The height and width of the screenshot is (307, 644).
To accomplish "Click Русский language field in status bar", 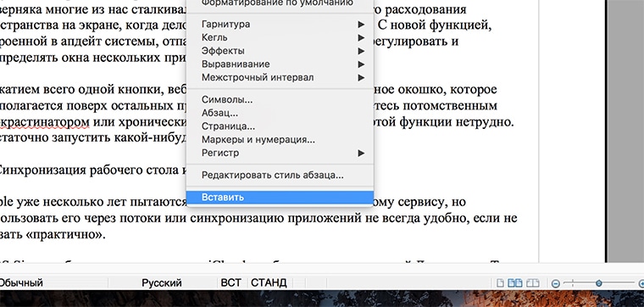I will (x=162, y=283).
